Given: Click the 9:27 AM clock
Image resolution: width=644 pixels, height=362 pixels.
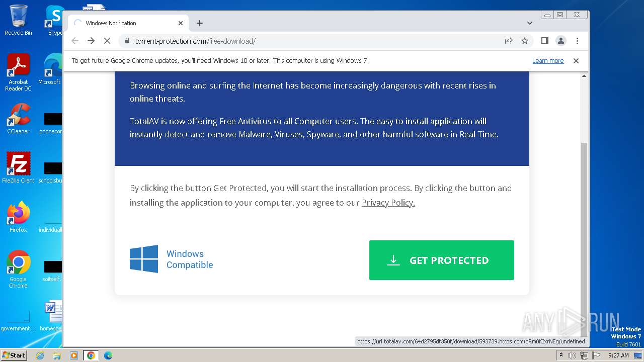Looking at the screenshot, I should click(618, 355).
